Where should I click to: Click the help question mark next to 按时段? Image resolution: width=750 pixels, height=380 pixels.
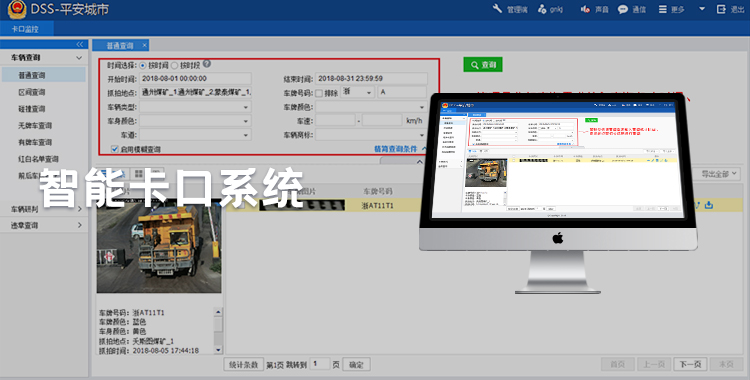pos(207,64)
